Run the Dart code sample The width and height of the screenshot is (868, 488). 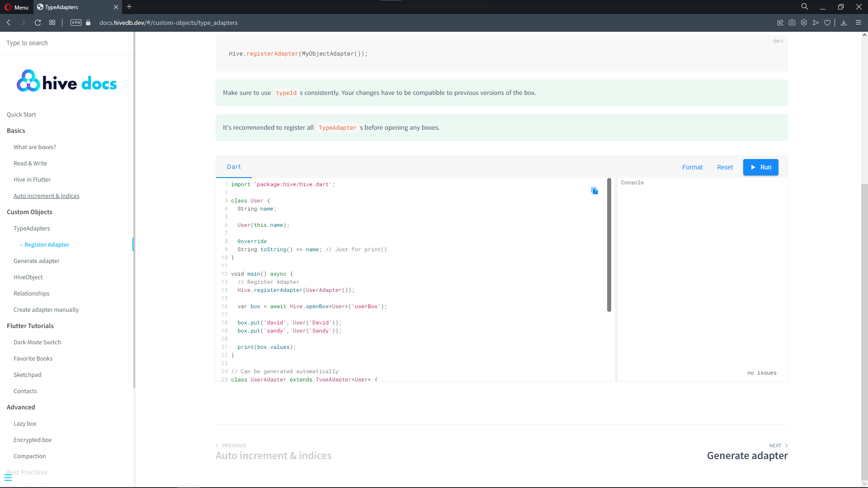click(760, 167)
